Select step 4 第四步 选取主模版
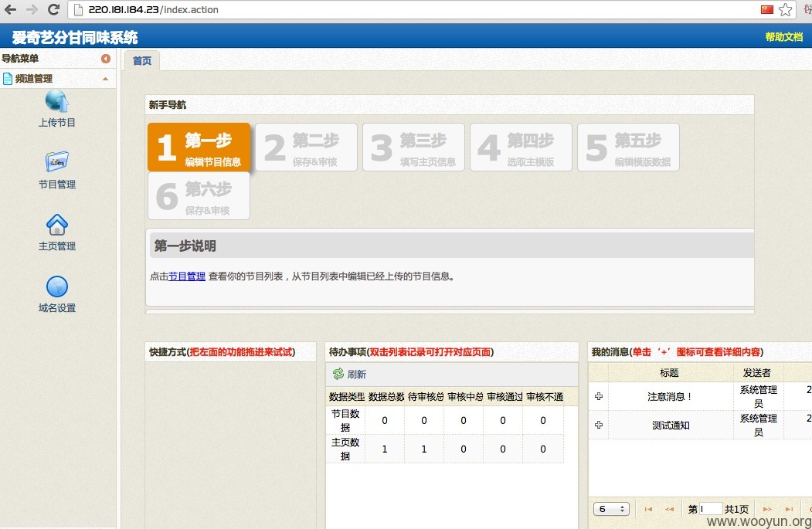Viewport: 812px width, 529px height. [521, 147]
